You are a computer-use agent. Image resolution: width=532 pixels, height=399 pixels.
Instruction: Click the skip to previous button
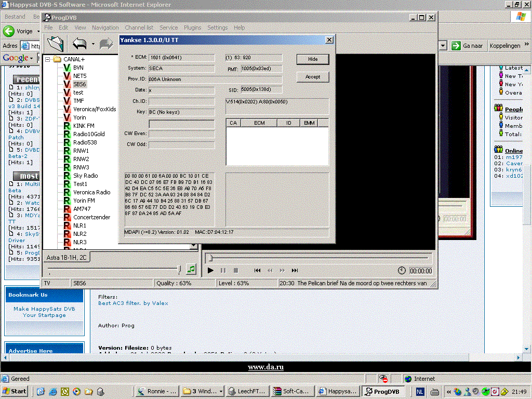258,270
